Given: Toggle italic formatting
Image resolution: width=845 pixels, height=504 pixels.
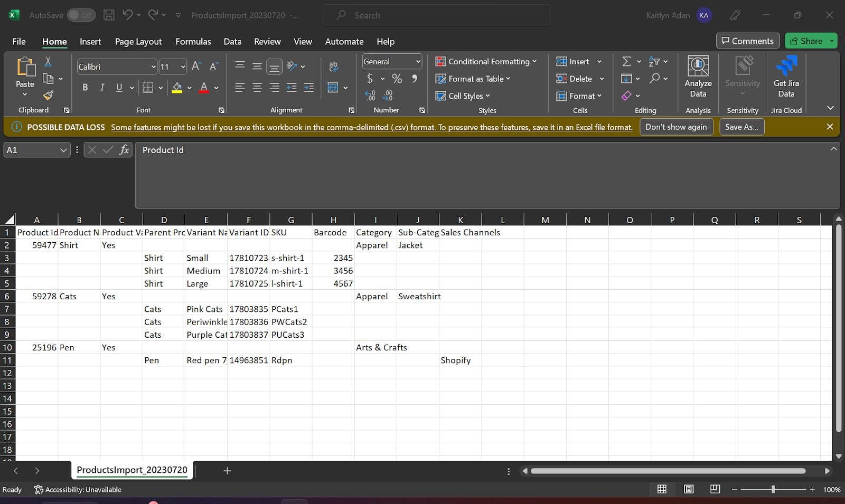Looking at the screenshot, I should [x=102, y=88].
